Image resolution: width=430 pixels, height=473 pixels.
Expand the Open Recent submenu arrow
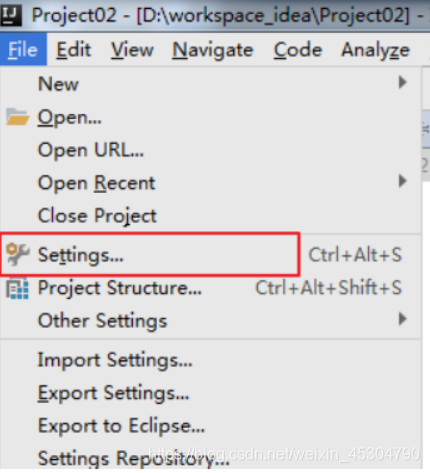pyautogui.click(x=403, y=181)
